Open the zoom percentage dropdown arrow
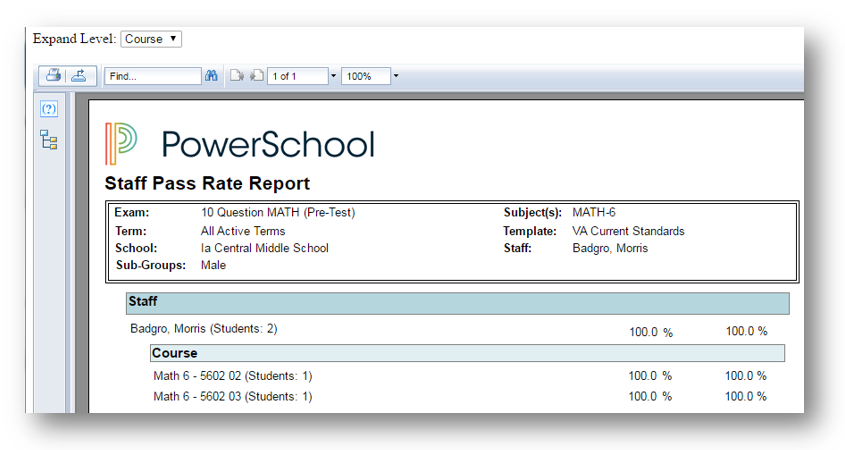 click(396, 76)
